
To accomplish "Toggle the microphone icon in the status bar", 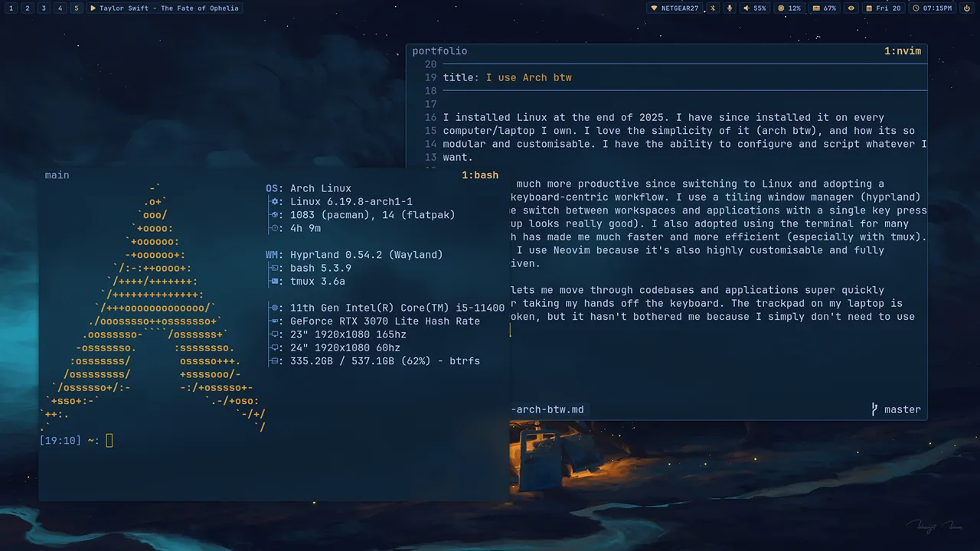I will [730, 8].
